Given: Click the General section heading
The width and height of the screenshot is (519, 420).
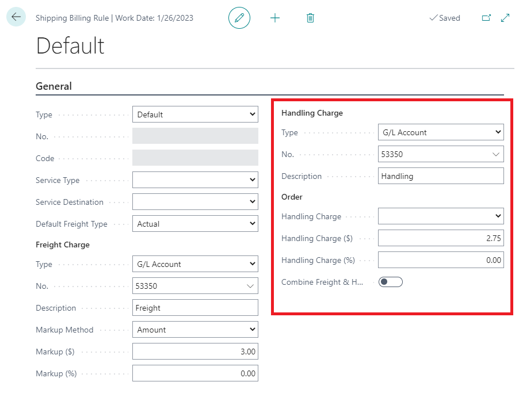Looking at the screenshot, I should [x=54, y=86].
